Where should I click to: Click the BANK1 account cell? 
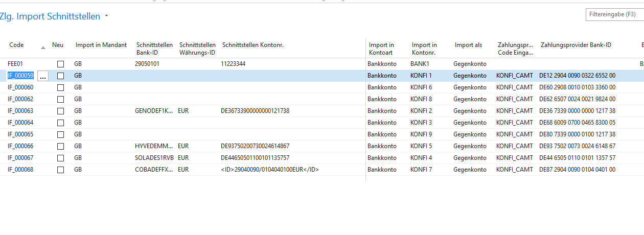pyautogui.click(x=419, y=64)
